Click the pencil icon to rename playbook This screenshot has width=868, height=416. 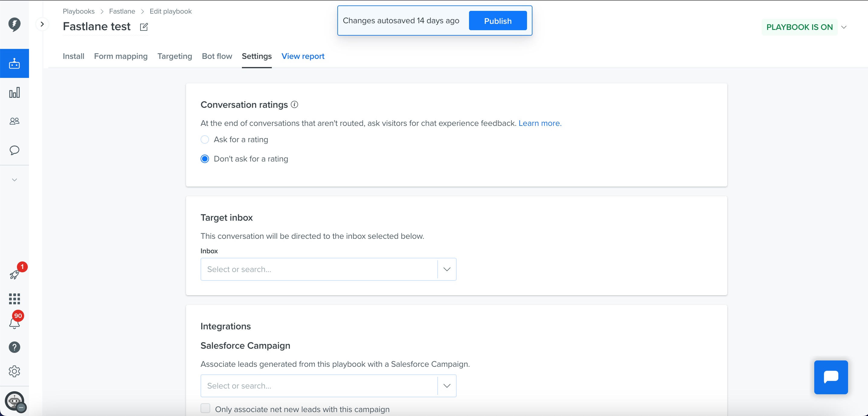(144, 27)
